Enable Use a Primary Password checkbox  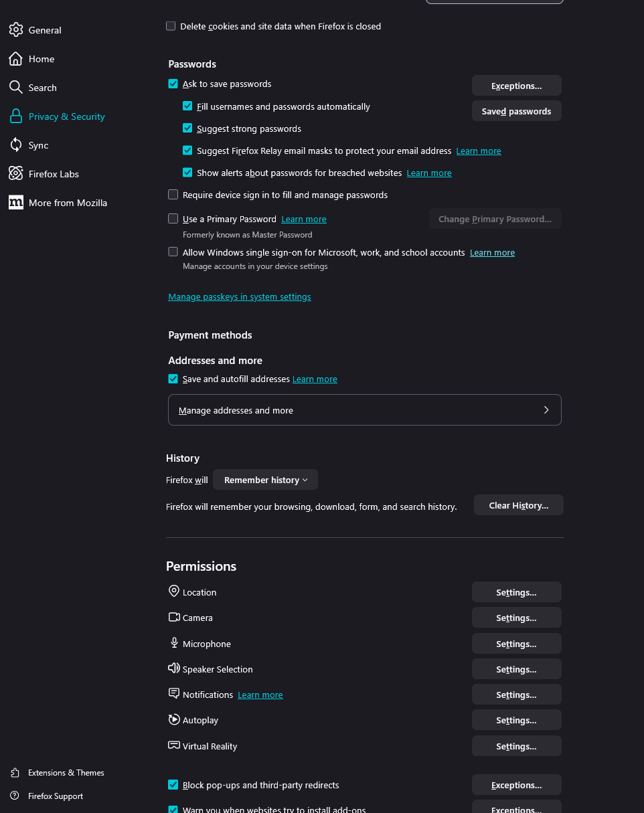173,219
